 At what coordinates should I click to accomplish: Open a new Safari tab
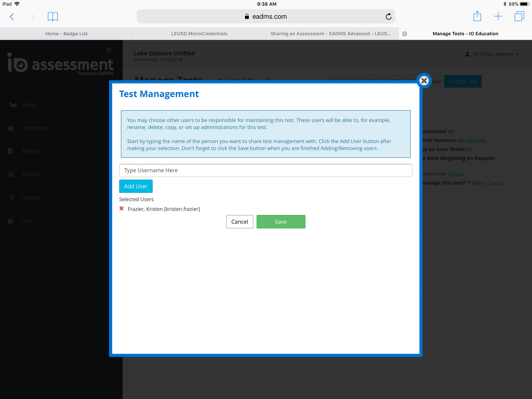(x=498, y=16)
